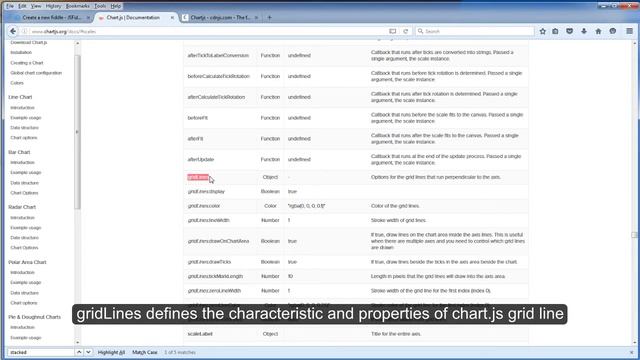Viewport: 640px width, 360px height.
Task: Go to the home page icon
Action: pyautogui.click(x=598, y=31)
